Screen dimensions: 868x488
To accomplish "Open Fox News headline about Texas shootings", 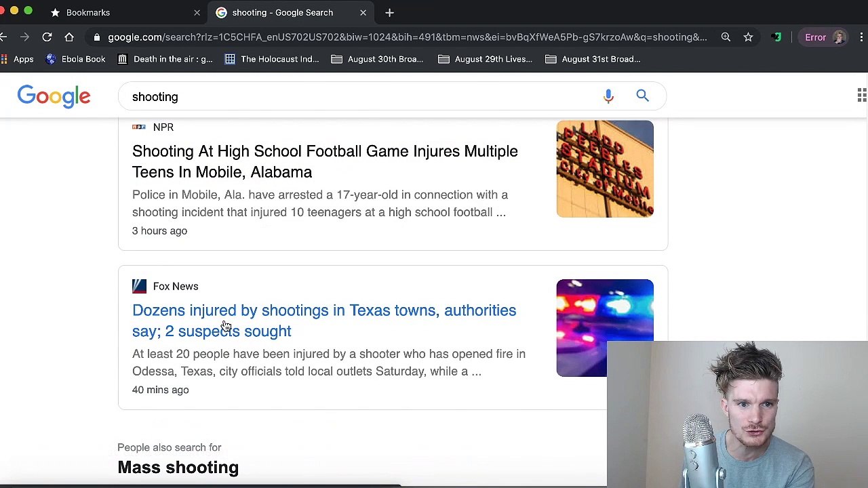I will pyautogui.click(x=324, y=321).
